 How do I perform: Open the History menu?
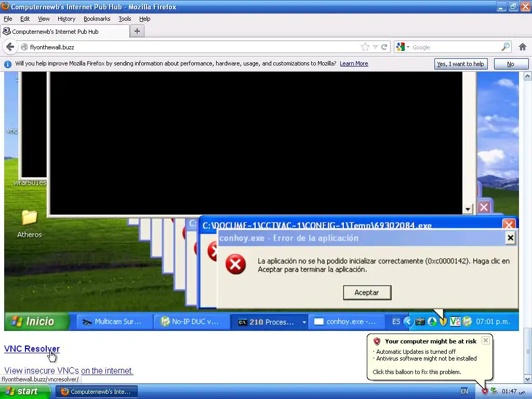coord(66,19)
